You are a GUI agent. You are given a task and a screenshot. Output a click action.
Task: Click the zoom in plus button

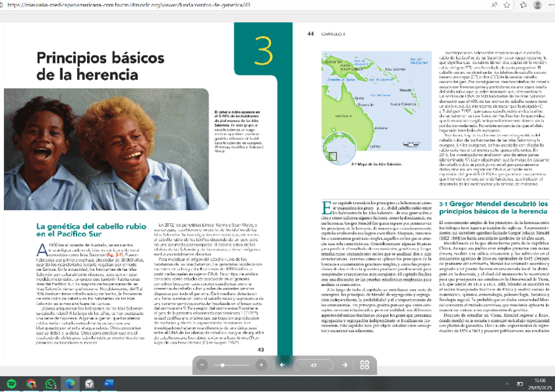click(261, 365)
